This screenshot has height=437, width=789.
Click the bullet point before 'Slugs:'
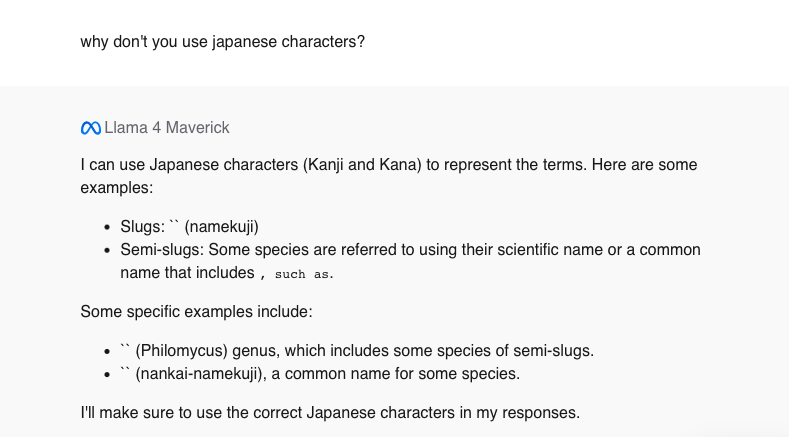click(108, 228)
